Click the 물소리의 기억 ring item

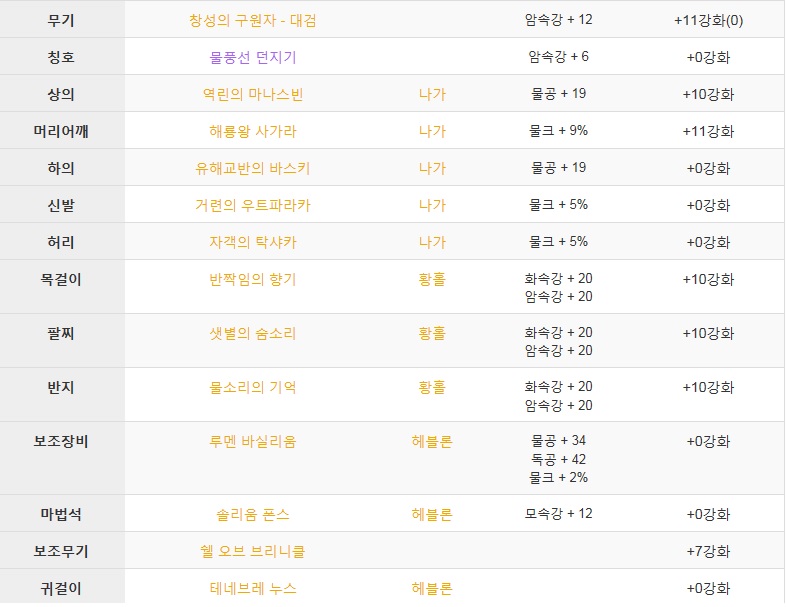(252, 387)
